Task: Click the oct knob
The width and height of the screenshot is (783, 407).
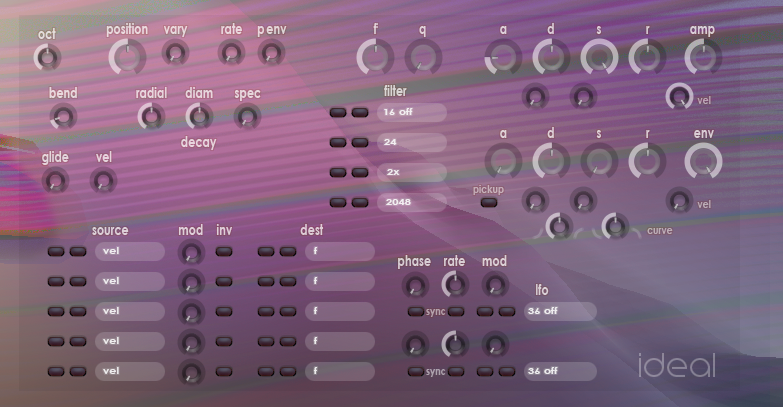Action: pos(47,57)
